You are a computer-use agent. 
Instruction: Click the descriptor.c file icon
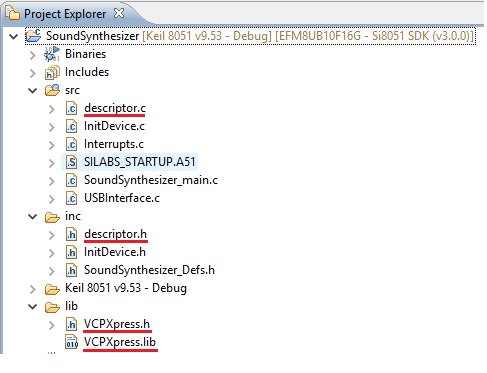[x=71, y=108]
